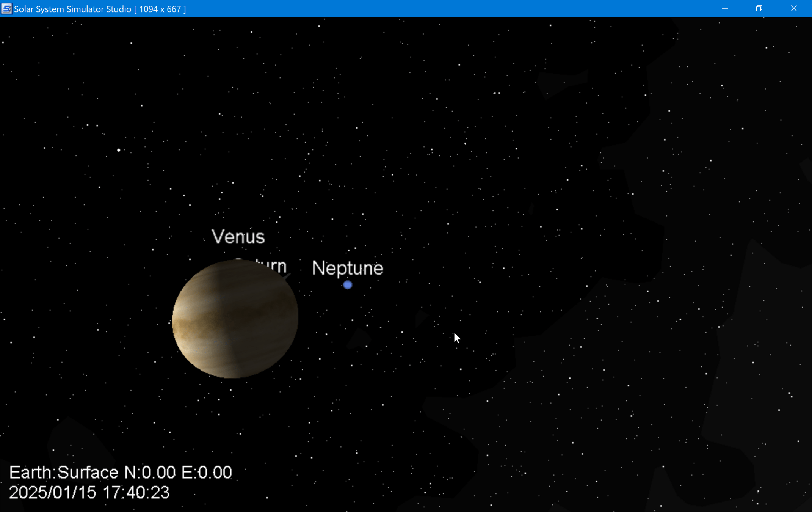This screenshot has height=512, width=812.
Task: Restore down the simulator window
Action: (759, 8)
